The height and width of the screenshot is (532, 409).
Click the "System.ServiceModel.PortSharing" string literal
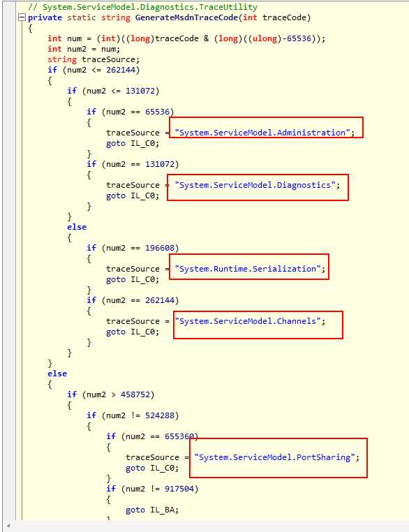coord(274,457)
